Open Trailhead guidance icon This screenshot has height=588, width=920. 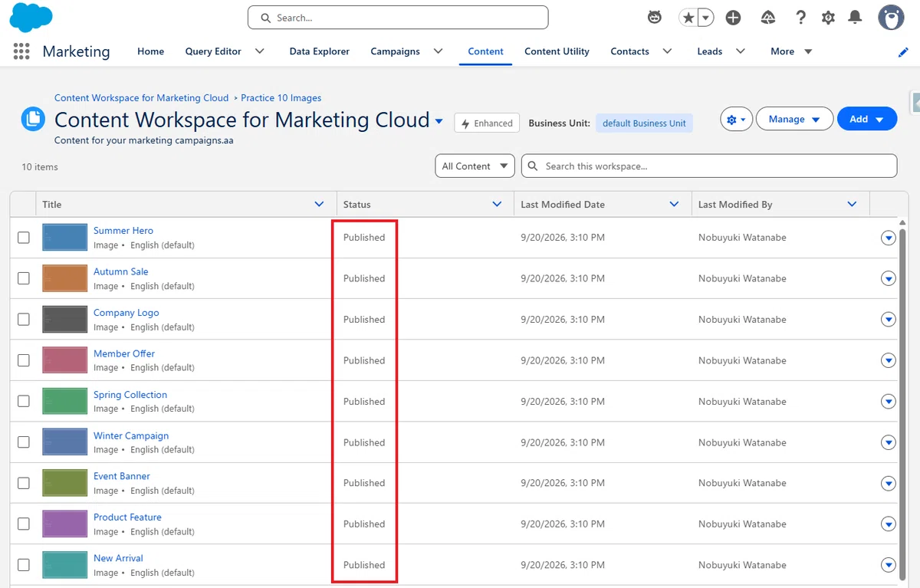click(767, 18)
